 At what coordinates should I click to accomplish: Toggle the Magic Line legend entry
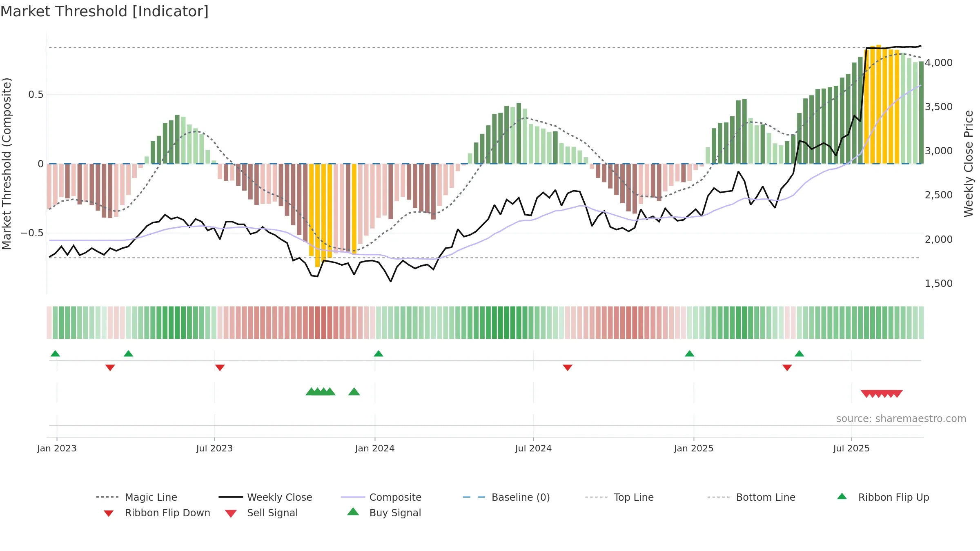point(137,497)
